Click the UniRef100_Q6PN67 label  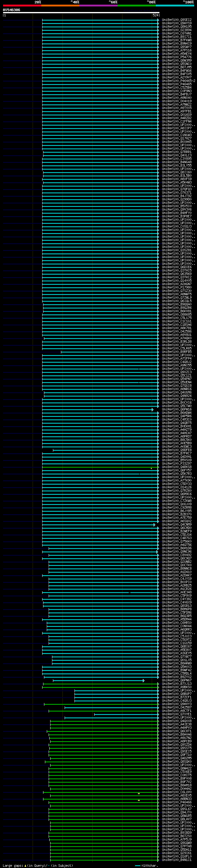point(177,680)
